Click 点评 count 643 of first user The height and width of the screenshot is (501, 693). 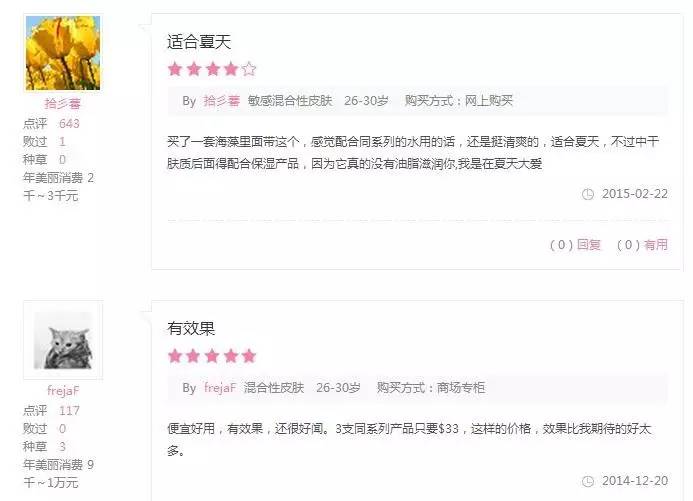click(69, 123)
